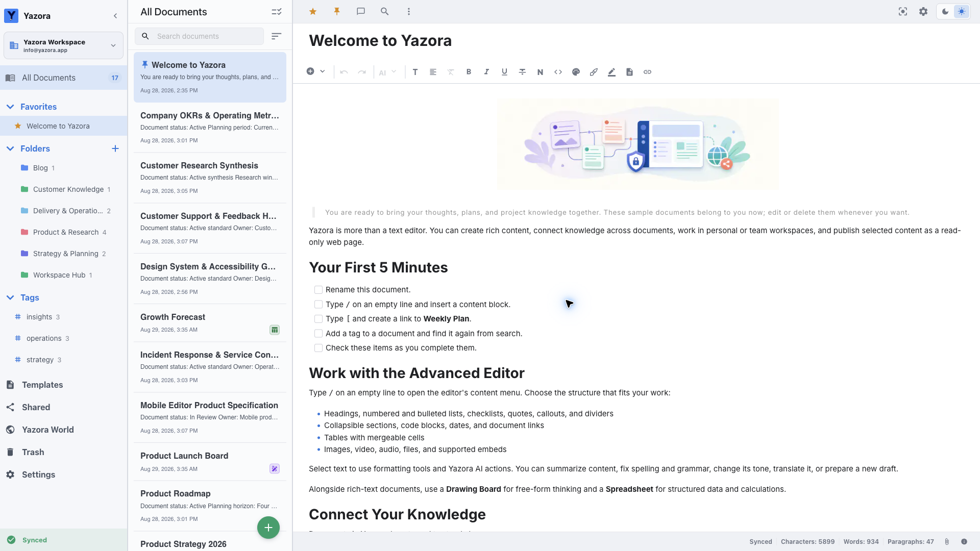Open find in document with magnifier icon
The image size is (980, 551).
click(x=385, y=11)
